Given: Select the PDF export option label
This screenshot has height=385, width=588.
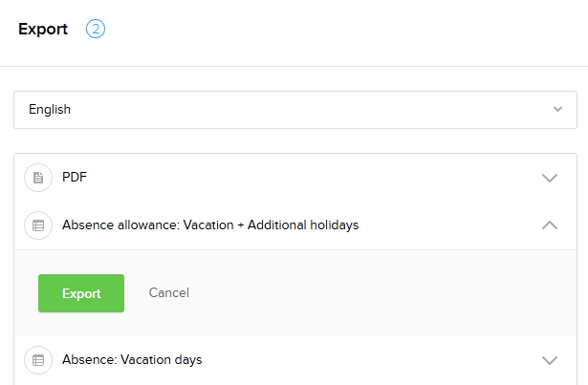Looking at the screenshot, I should 75,177.
